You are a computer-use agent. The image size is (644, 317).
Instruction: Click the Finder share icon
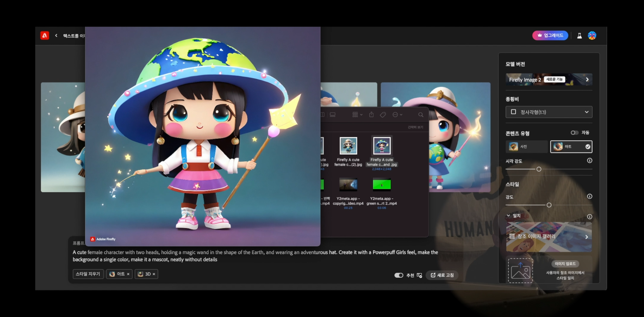tap(371, 115)
